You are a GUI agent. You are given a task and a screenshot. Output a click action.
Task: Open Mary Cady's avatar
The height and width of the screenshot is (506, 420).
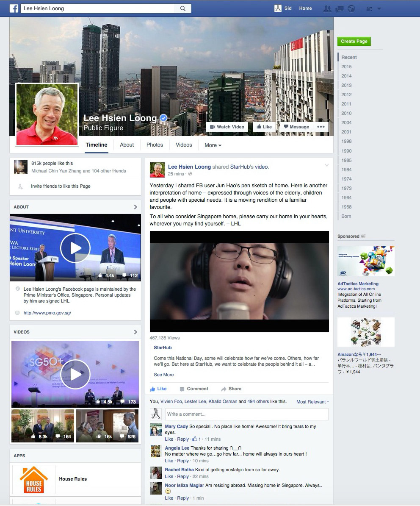click(x=156, y=430)
